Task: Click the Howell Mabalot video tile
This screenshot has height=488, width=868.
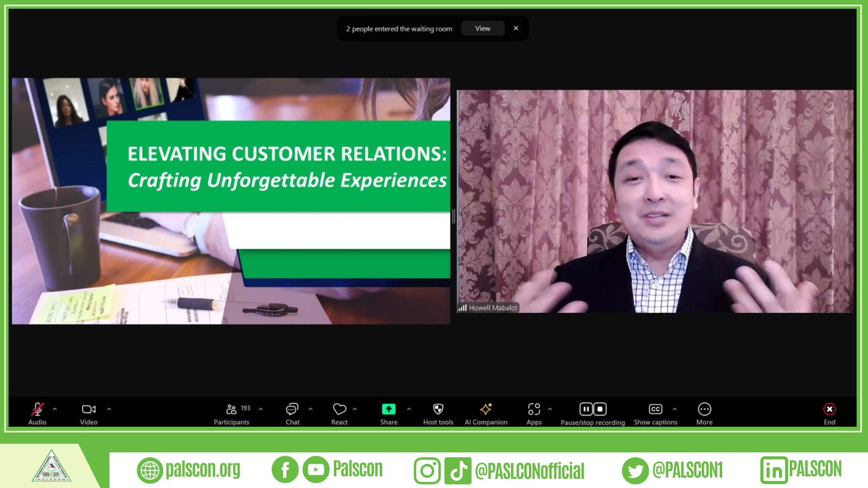Action: [x=655, y=201]
